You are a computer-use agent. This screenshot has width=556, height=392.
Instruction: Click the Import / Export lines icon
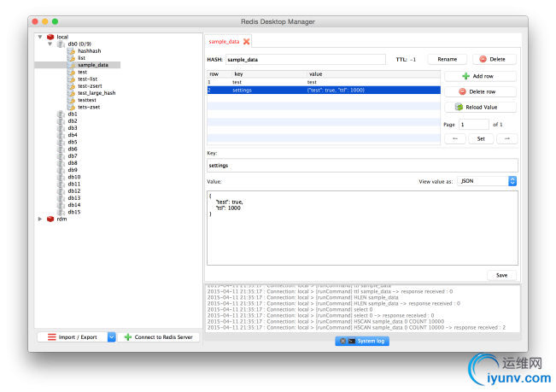[x=52, y=337]
